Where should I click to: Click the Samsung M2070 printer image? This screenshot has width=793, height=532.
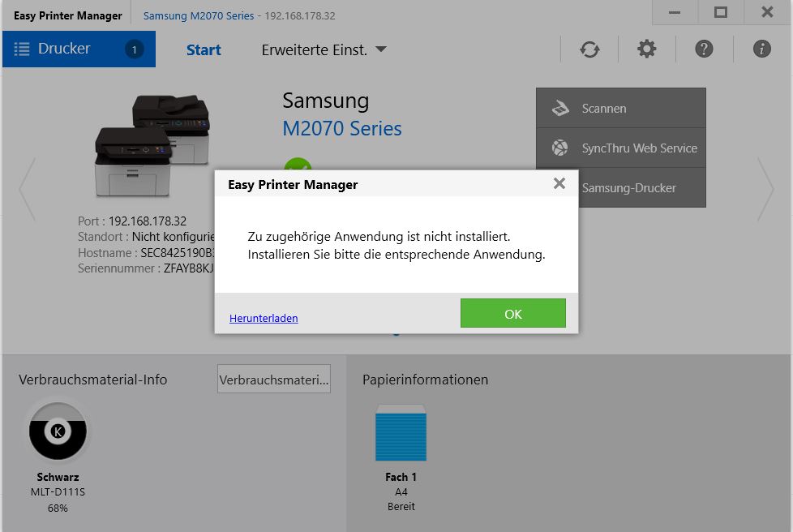152,146
